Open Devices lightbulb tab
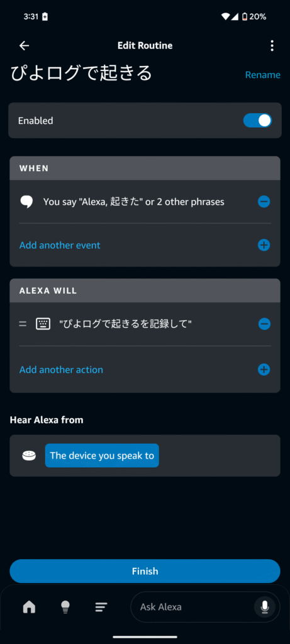Image resolution: width=290 pixels, height=644 pixels. [x=65, y=607]
